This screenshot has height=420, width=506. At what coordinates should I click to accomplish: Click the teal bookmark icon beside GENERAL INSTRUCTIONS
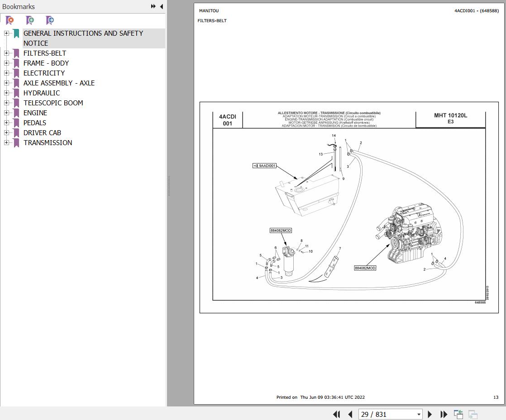click(x=16, y=33)
